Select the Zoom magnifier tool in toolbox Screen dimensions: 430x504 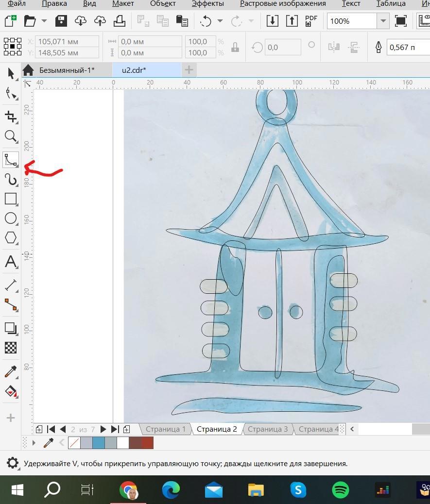tap(11, 136)
